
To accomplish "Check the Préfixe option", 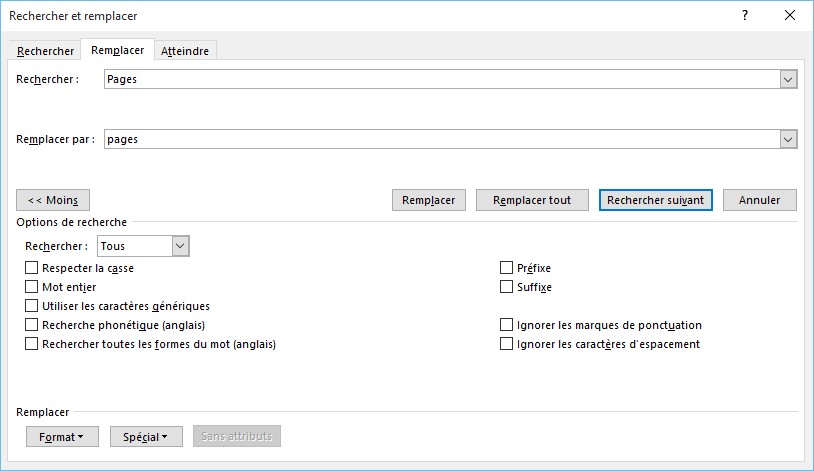I will click(x=507, y=268).
